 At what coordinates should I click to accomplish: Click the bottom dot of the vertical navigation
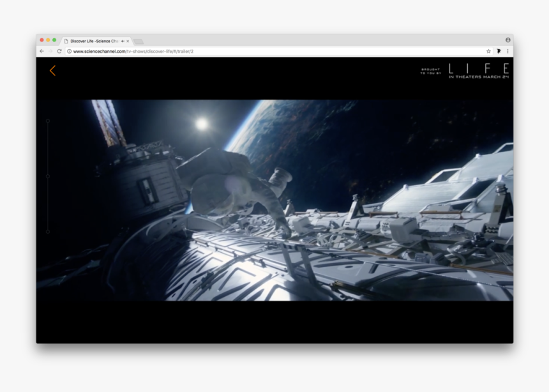pyautogui.click(x=48, y=232)
